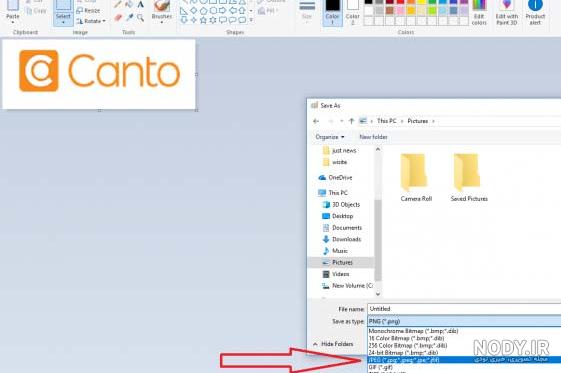
Task: Click This PC in address breadcrumb
Action: pos(386,121)
